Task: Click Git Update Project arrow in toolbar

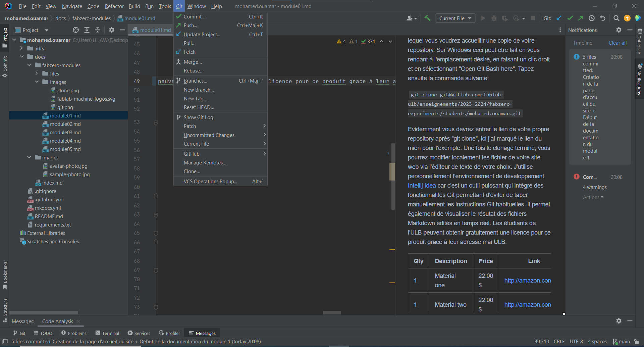Action: pyautogui.click(x=559, y=18)
